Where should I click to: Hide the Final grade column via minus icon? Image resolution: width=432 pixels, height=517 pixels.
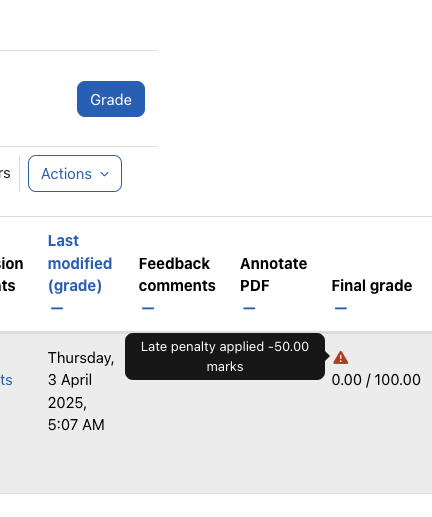(x=341, y=308)
